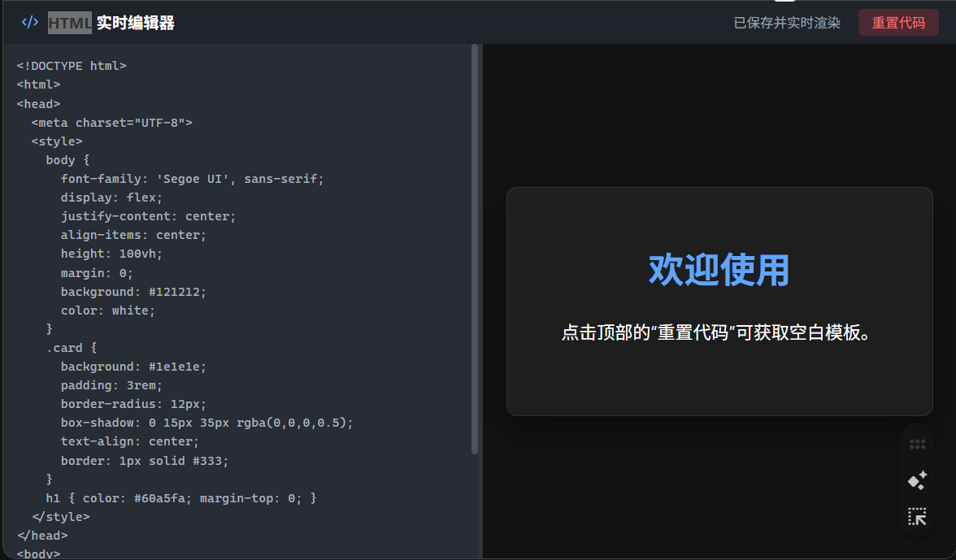Click the .card { selector line
Image resolution: width=956 pixels, height=560 pixels.
click(x=72, y=348)
